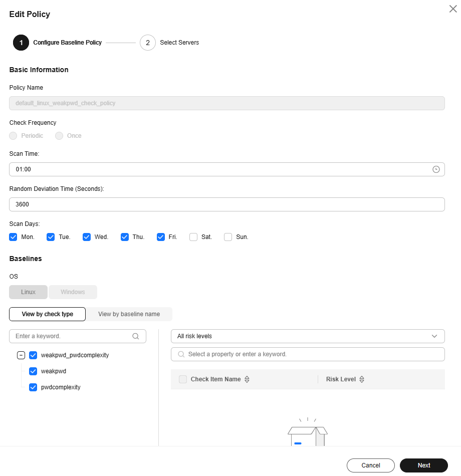Screen dimensions: 461x476
Task: Collapse the weakpwd_pwdcomplexity tree node
Action: click(x=21, y=355)
